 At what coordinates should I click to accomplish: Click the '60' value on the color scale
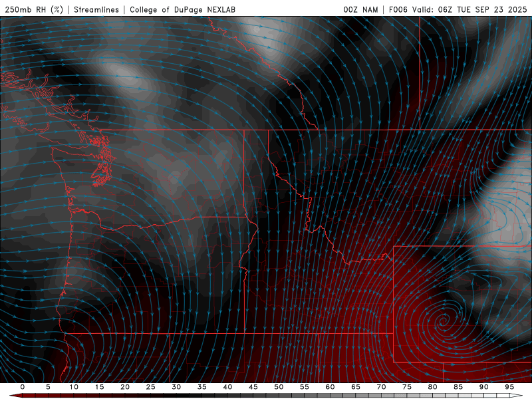pos(330,387)
